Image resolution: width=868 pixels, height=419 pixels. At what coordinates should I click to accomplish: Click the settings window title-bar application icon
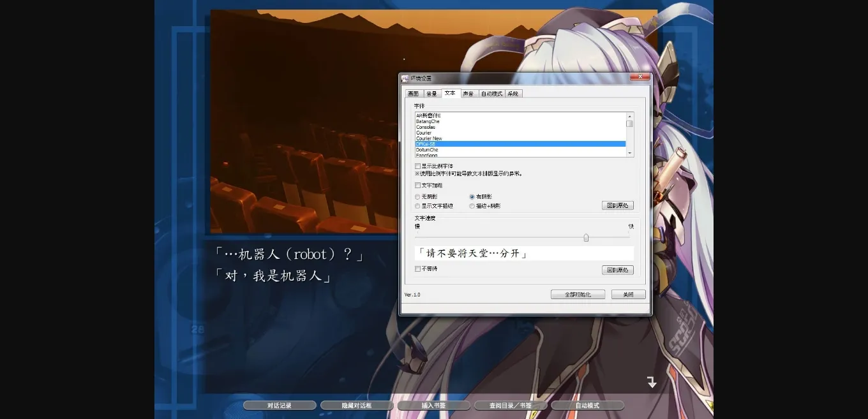[x=405, y=77]
